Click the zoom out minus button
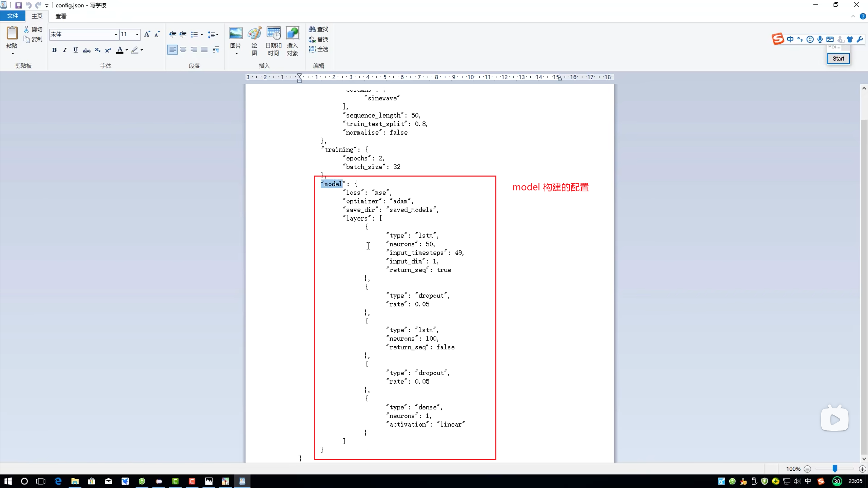This screenshot has height=488, width=868. point(807,469)
